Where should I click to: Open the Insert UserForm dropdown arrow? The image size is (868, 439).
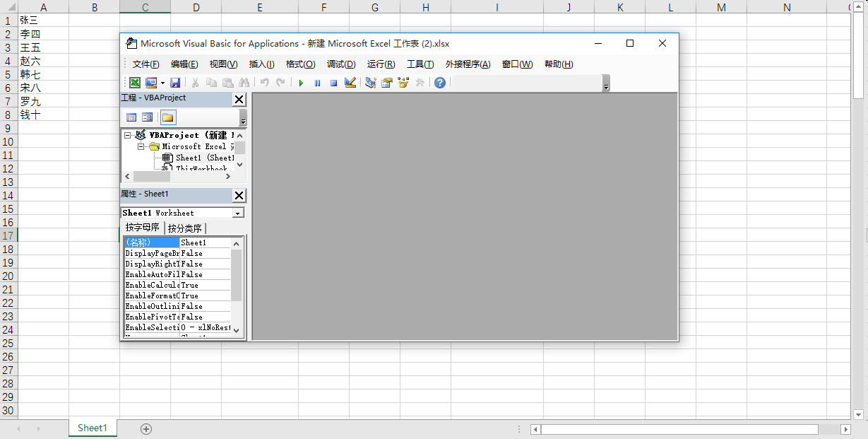click(162, 83)
